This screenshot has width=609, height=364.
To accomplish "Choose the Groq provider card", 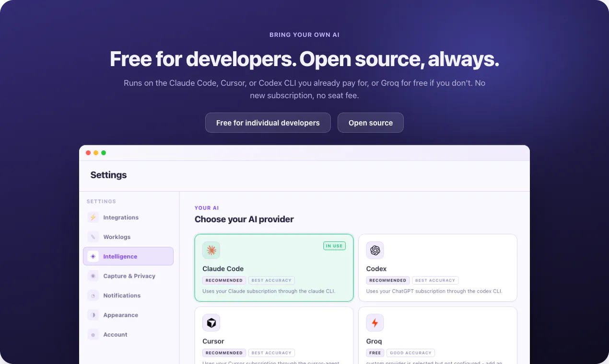I will click(x=438, y=335).
